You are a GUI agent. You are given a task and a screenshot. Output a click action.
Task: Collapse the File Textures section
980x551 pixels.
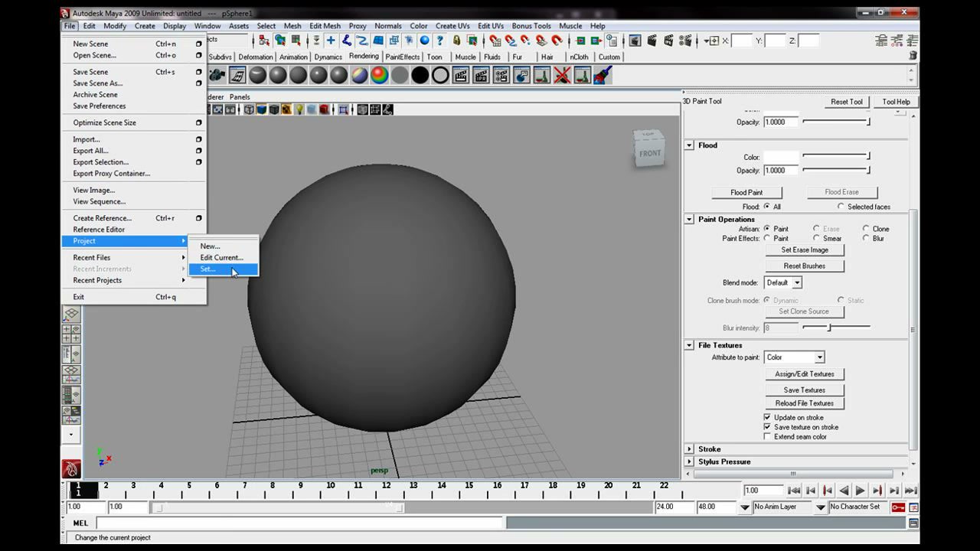[x=689, y=345]
